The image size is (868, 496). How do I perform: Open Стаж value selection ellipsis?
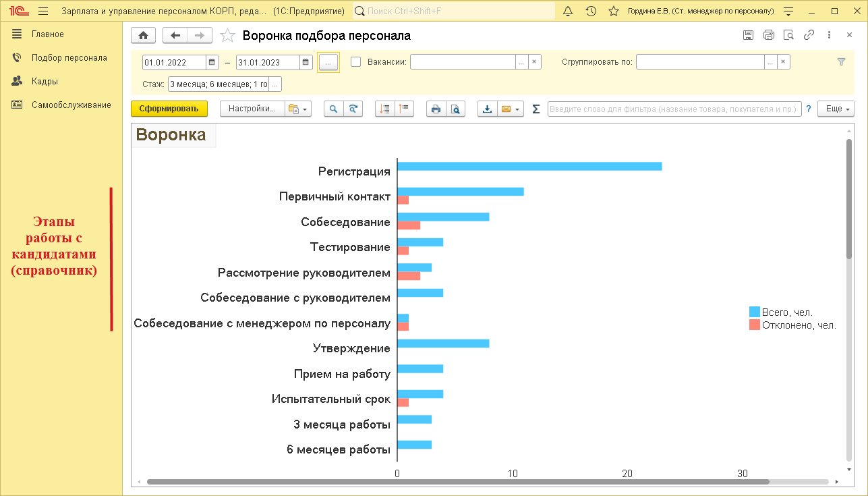[274, 84]
